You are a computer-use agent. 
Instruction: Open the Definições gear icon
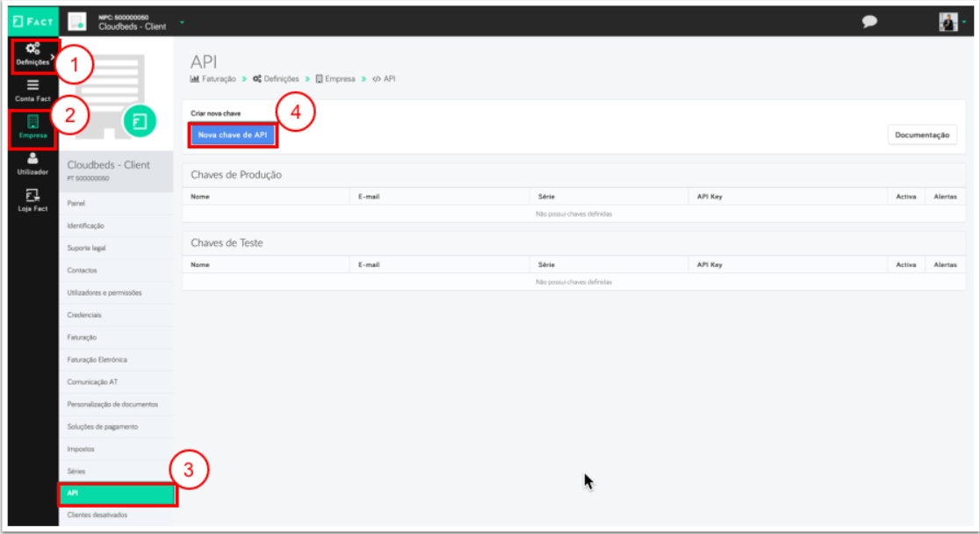tap(32, 51)
